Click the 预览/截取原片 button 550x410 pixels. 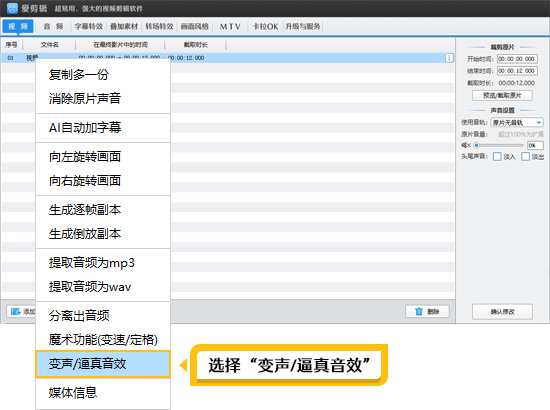(x=502, y=95)
